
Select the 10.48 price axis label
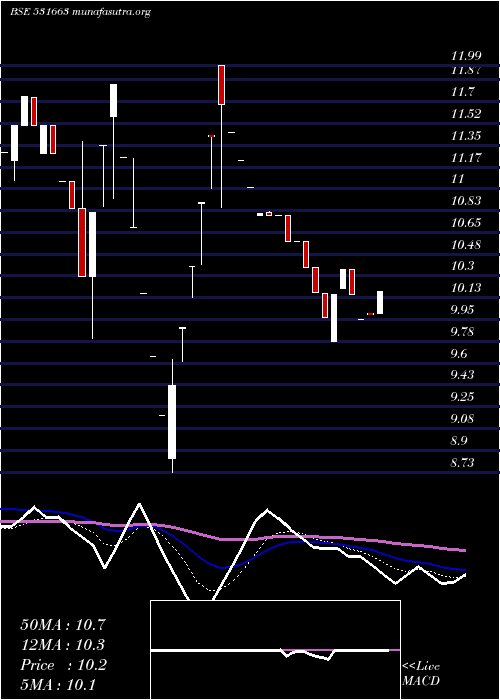(466, 245)
